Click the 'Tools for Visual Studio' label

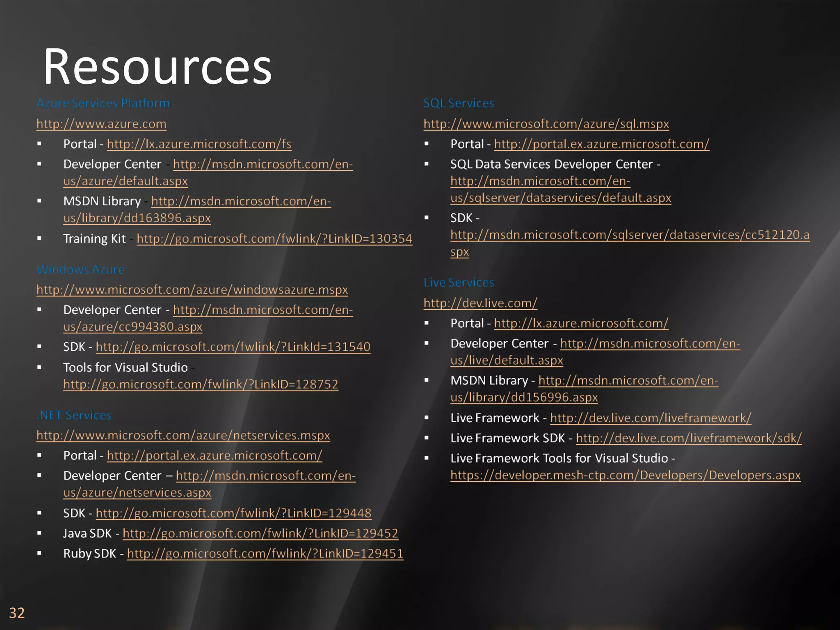126,367
